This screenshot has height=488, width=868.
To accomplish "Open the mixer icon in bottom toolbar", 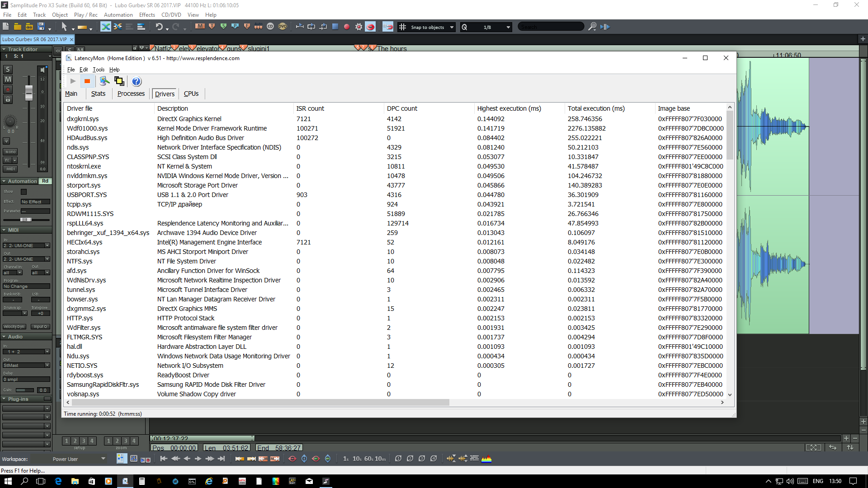I will (134, 459).
